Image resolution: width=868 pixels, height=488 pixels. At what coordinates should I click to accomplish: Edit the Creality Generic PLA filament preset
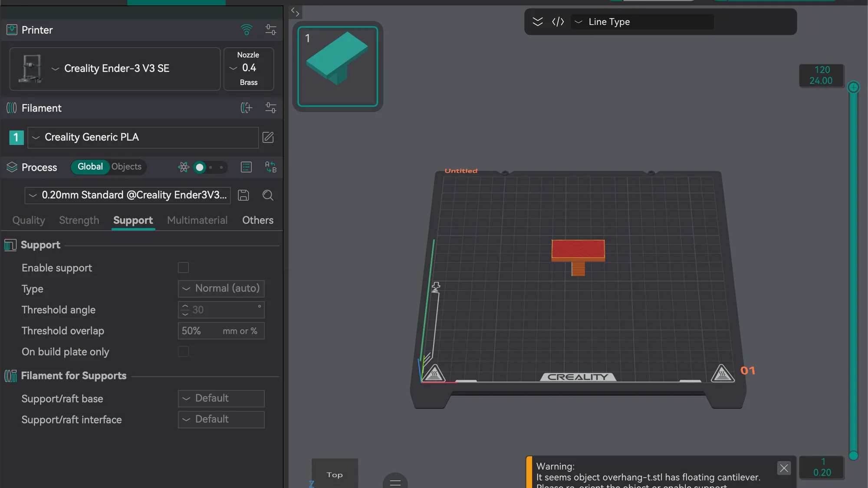(x=268, y=138)
